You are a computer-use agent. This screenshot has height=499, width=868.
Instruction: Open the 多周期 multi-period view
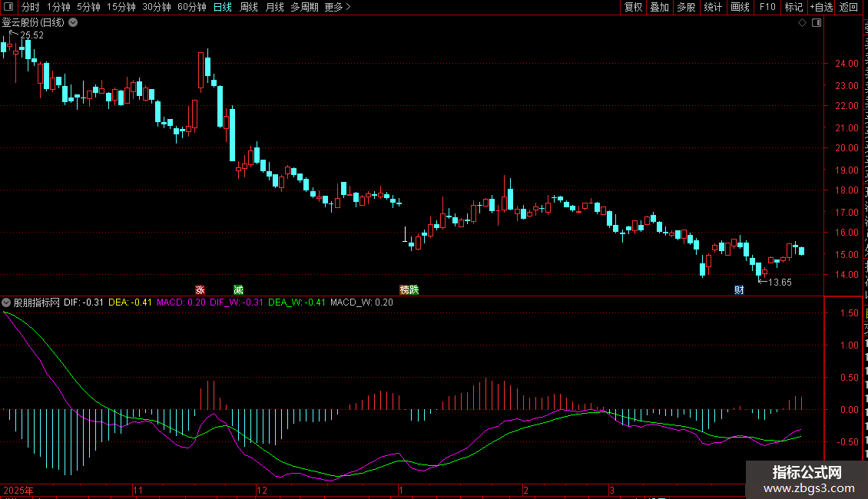click(x=304, y=7)
